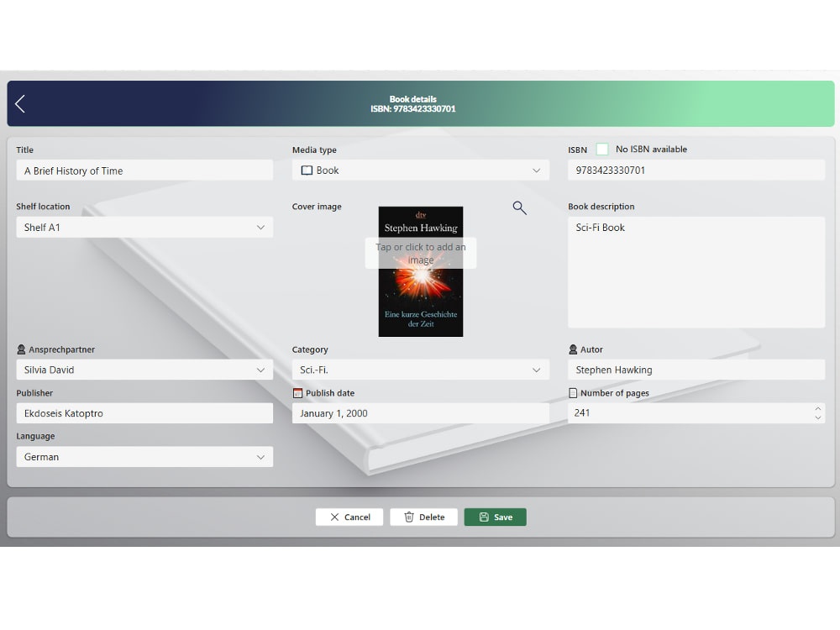Screen dimensions: 840x630
Task: Tick the No ISBN available checkbox
Action: 602,149
